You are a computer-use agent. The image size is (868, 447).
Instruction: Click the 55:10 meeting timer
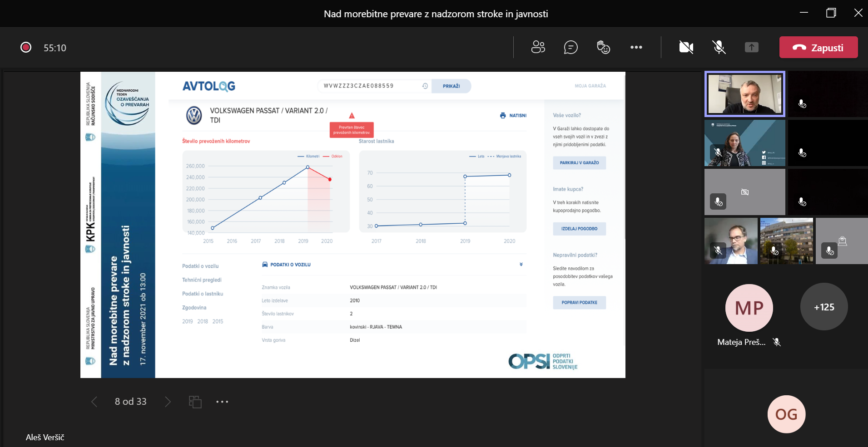(55, 48)
